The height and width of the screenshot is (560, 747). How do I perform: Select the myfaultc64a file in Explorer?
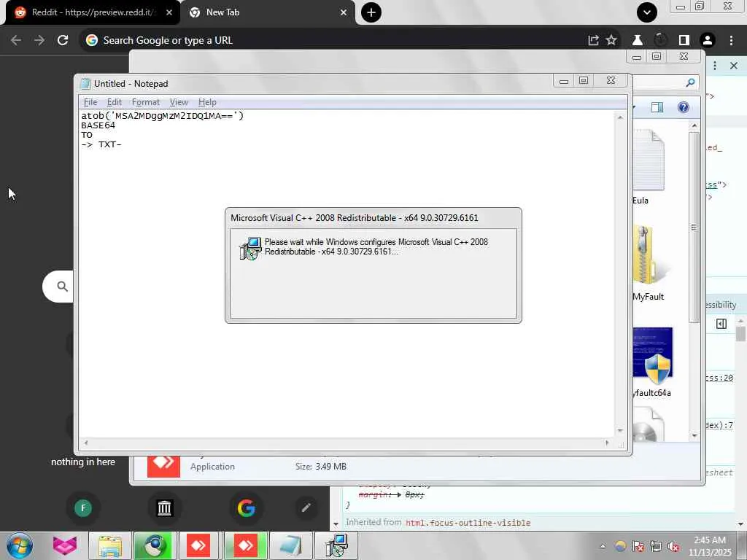pos(651,362)
